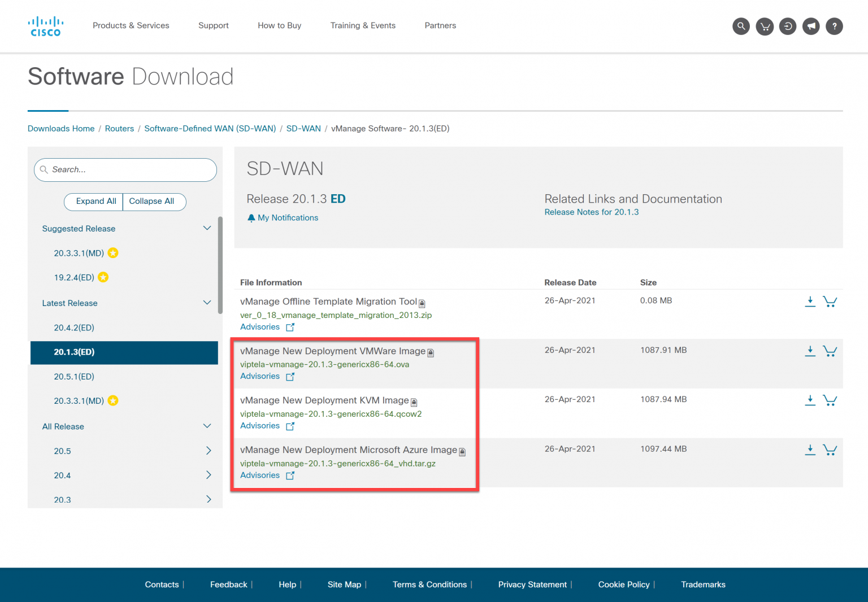Screen dimensions: 868x602
Task: Click the My Notifications bell
Action: pyautogui.click(x=251, y=217)
